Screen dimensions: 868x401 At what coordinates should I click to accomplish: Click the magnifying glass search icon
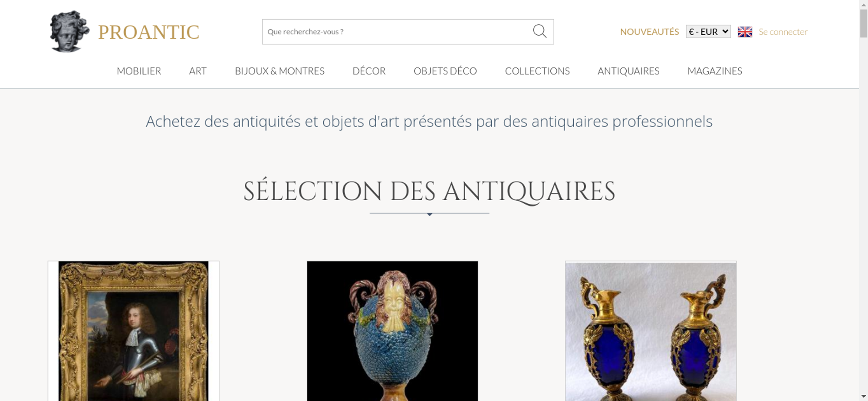coord(539,31)
